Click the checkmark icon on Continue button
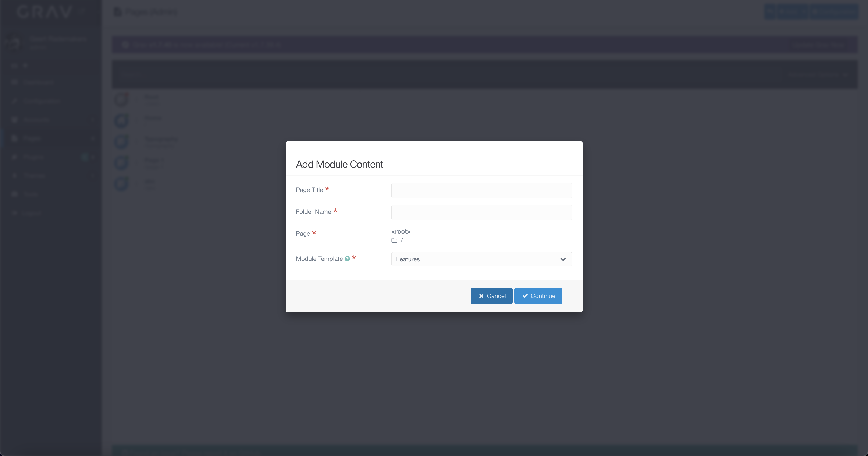The height and width of the screenshot is (456, 868). point(525,296)
